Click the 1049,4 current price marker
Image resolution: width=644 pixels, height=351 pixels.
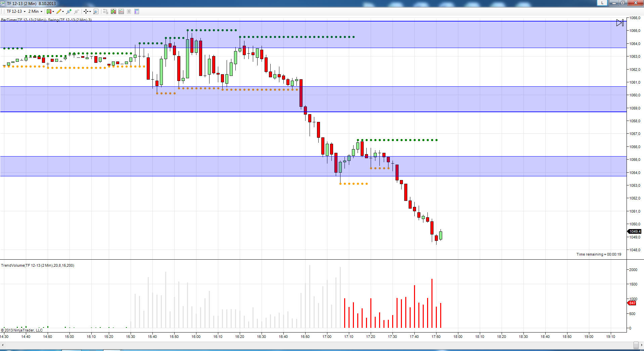pos(635,231)
